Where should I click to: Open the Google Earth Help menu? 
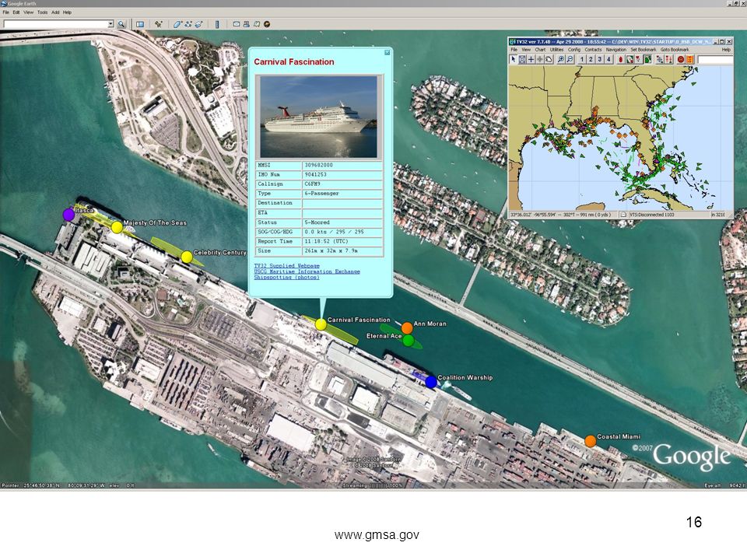pyautogui.click(x=67, y=12)
